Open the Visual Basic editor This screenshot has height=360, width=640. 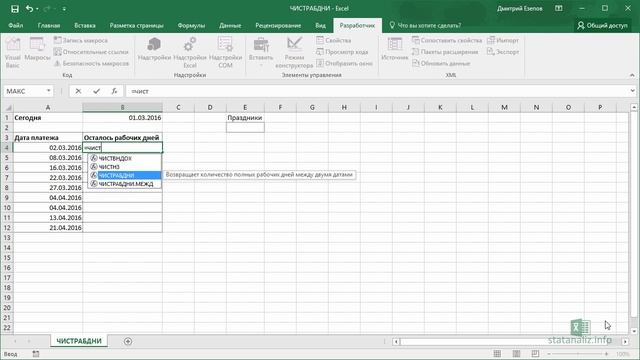[13, 52]
